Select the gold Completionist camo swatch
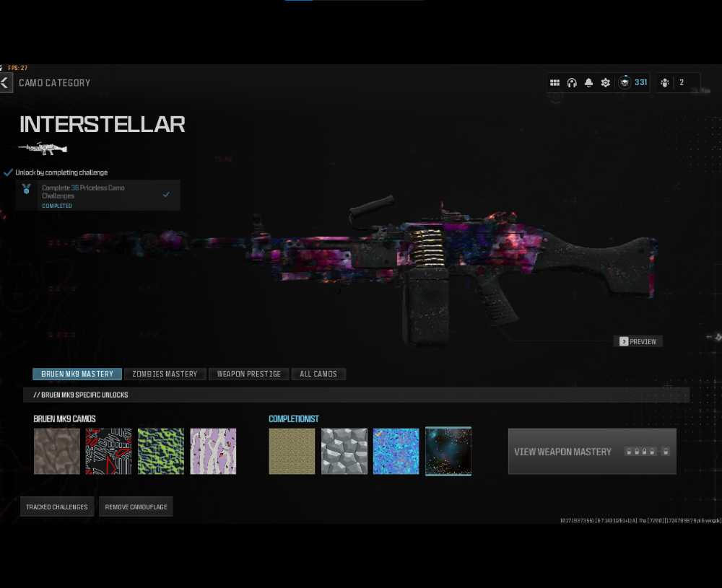This screenshot has width=722, height=588. coord(292,452)
